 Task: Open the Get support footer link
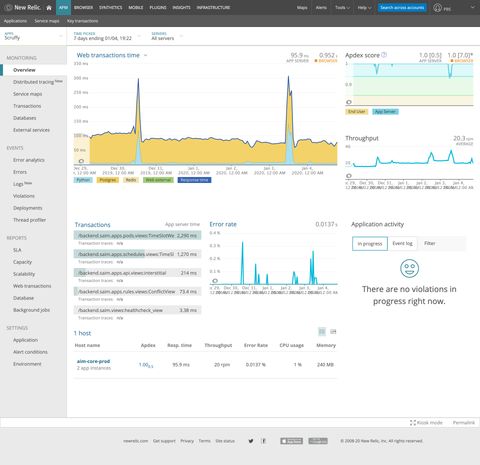[164, 441]
